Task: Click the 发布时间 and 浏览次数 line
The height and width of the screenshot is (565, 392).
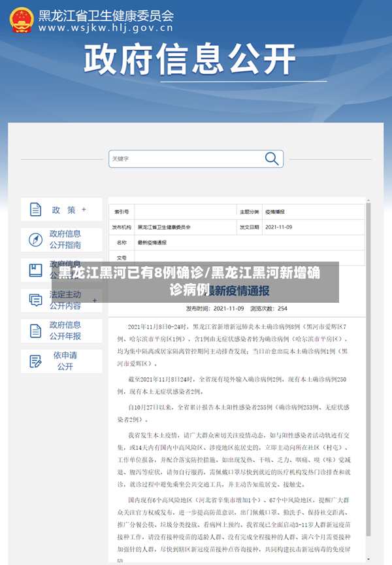Action: click(237, 309)
